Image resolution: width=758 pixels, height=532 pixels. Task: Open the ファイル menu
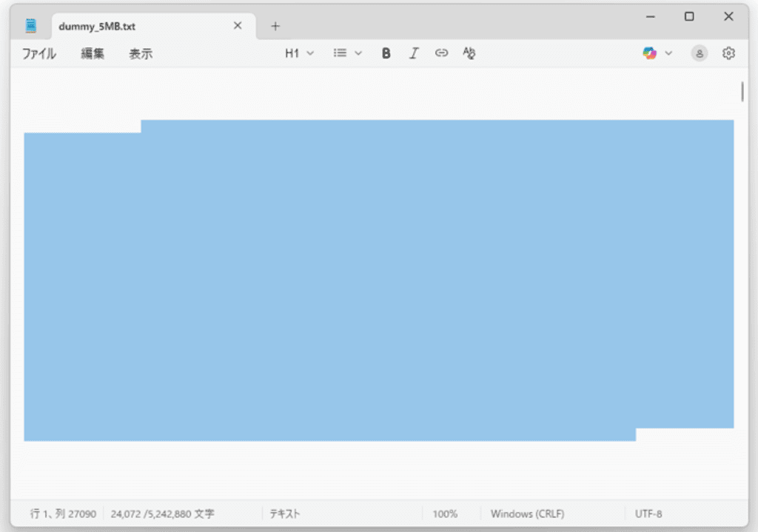point(38,53)
